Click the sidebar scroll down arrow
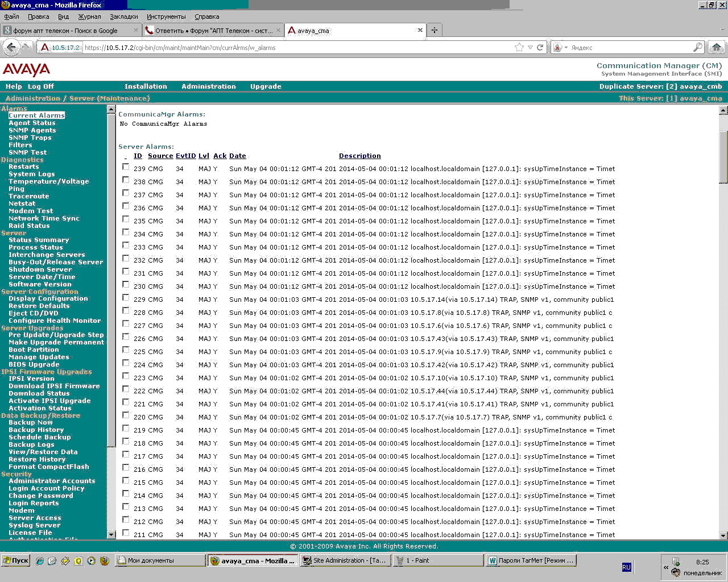 pyautogui.click(x=111, y=534)
